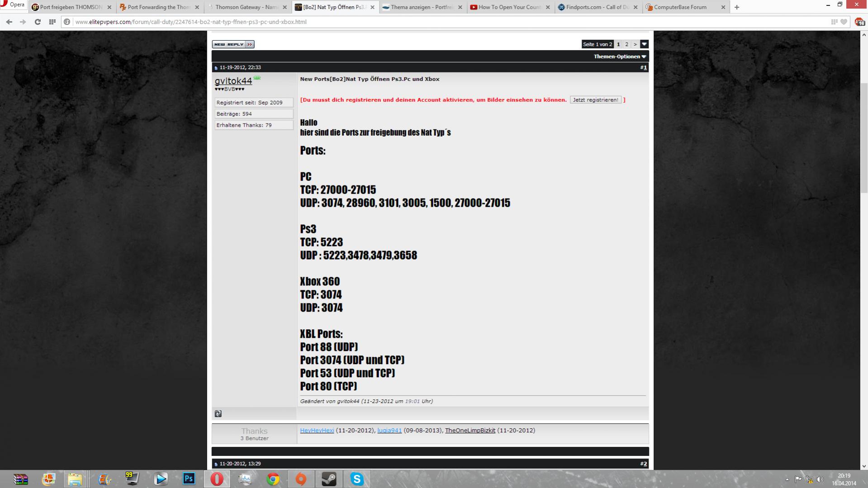Image resolution: width=868 pixels, height=488 pixels.
Task: Click the 'Jetzt registrieren!' button
Action: coord(595,100)
